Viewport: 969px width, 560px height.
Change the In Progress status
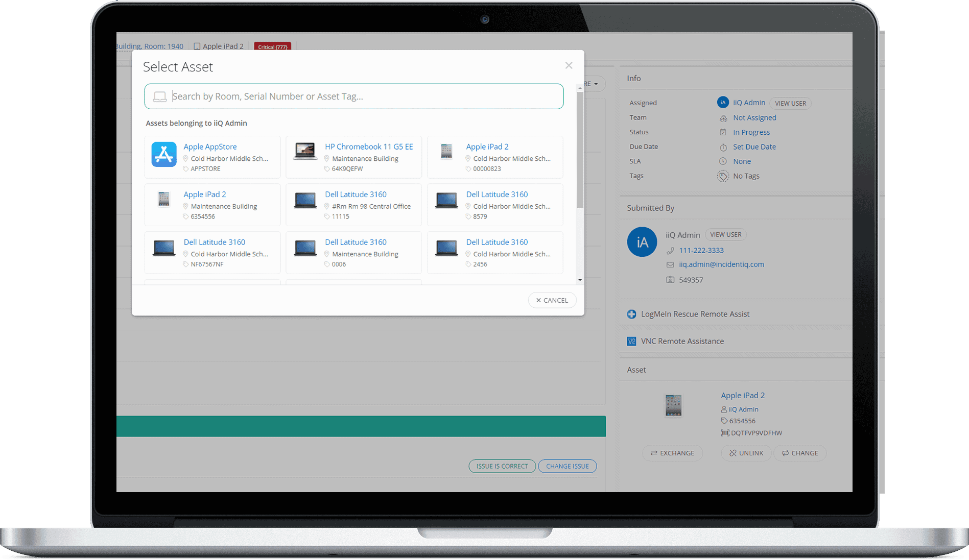pyautogui.click(x=751, y=132)
